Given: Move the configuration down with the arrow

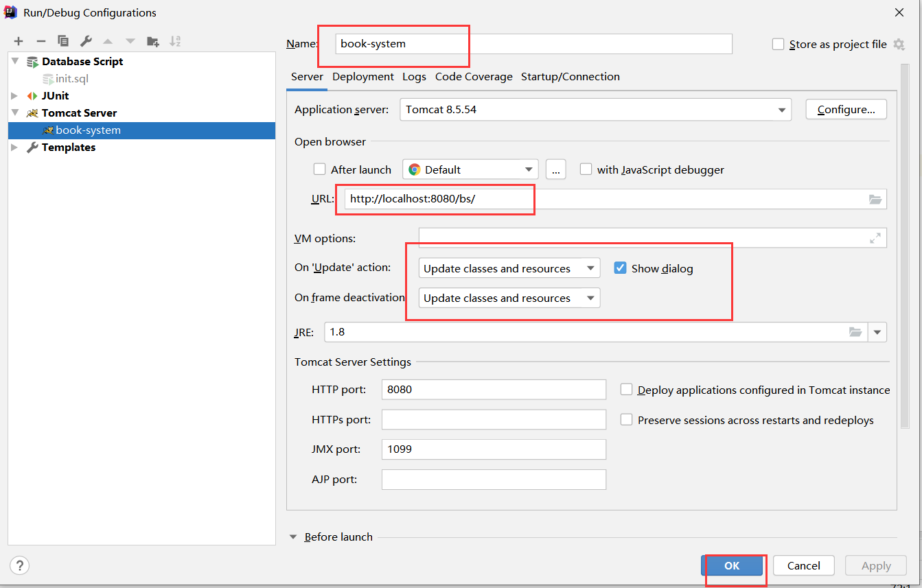Looking at the screenshot, I should pos(130,41).
